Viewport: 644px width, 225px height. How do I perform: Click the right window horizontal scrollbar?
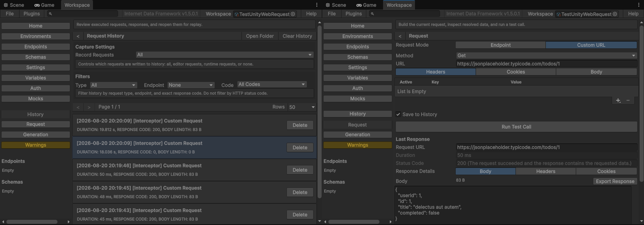click(354, 221)
